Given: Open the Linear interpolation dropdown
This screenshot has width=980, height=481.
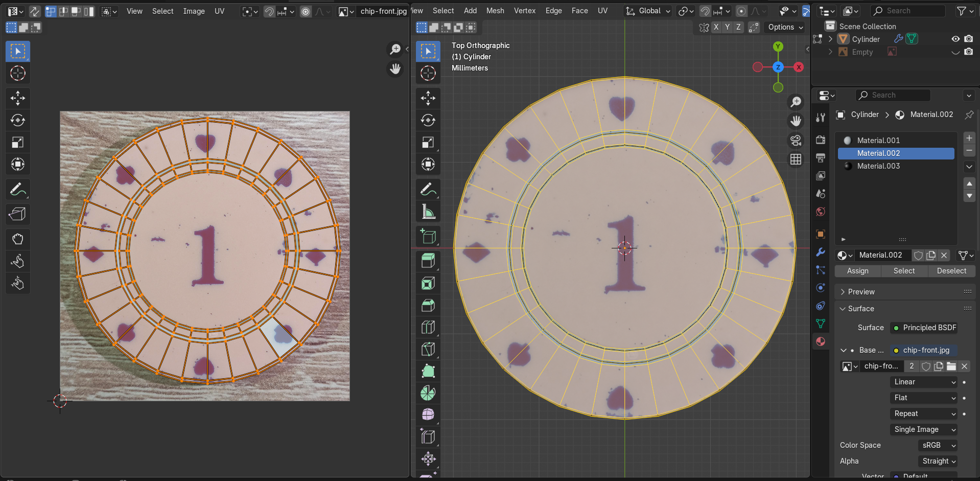Looking at the screenshot, I should pos(924,382).
